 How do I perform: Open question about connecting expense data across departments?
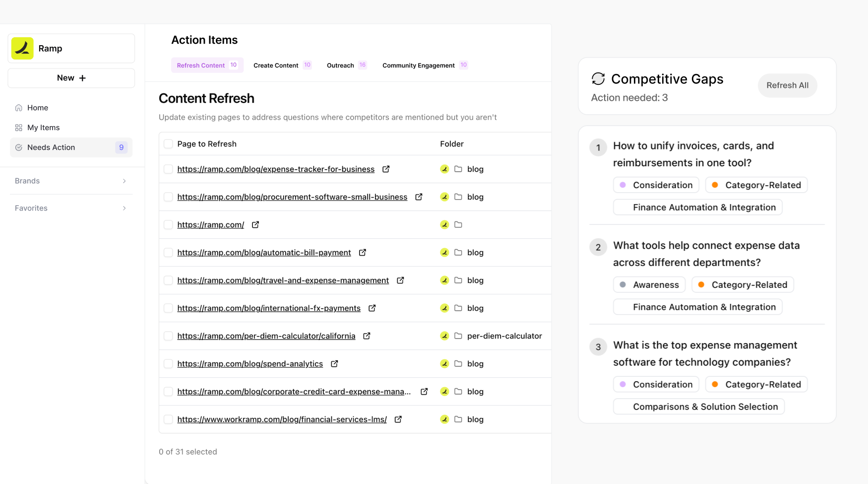706,254
